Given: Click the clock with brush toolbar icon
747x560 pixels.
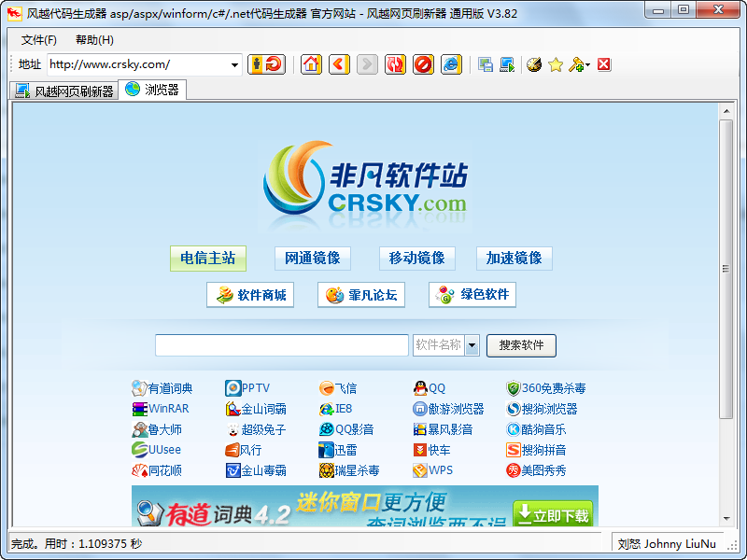Looking at the screenshot, I should coord(534,64).
